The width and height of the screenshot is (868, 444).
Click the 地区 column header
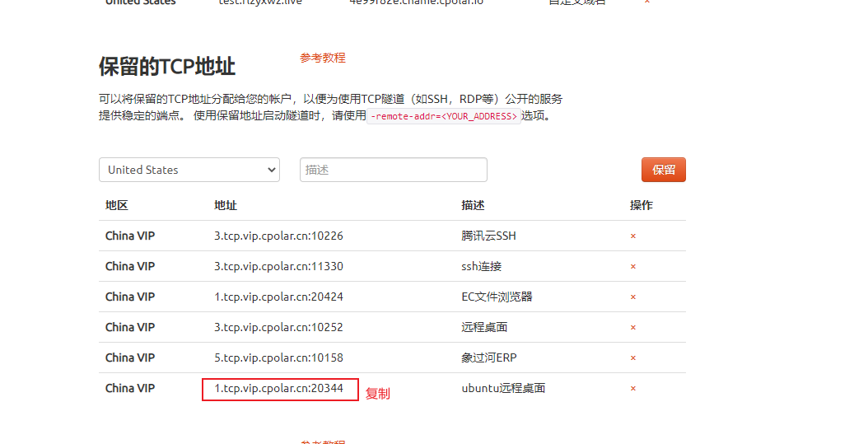point(117,205)
